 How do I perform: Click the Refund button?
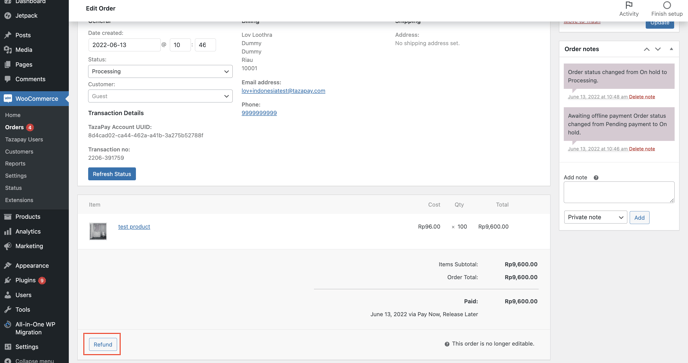click(103, 345)
